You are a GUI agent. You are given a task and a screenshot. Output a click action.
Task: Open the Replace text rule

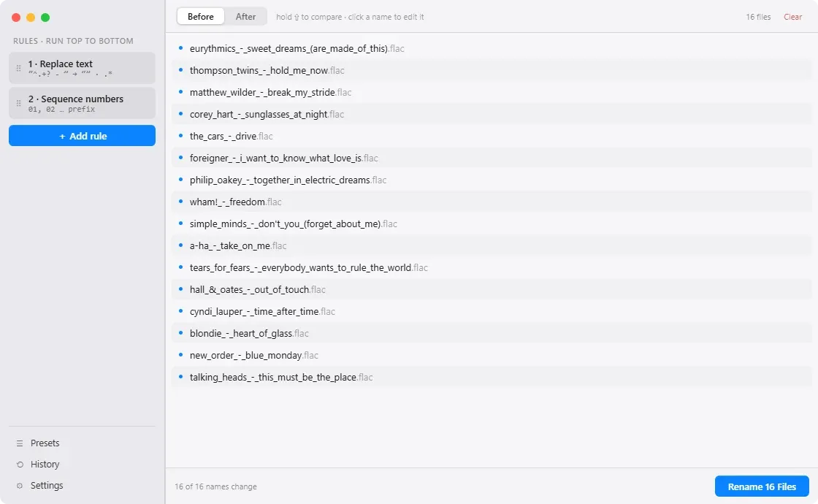coord(82,68)
